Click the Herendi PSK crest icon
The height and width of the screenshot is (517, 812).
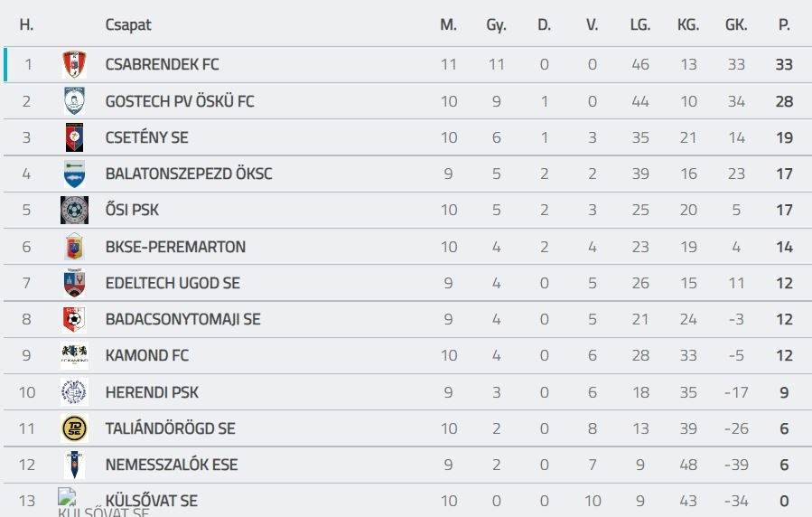tap(74, 392)
